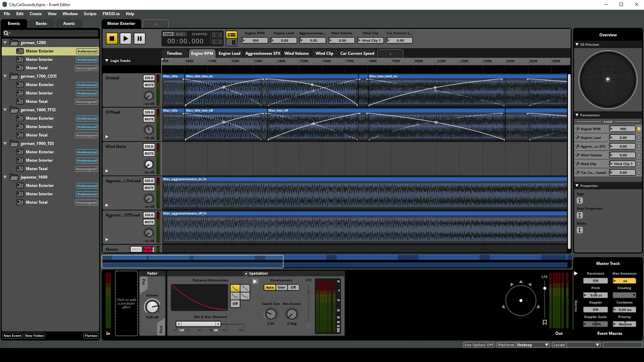Click the Pause transport button

(x=140, y=39)
